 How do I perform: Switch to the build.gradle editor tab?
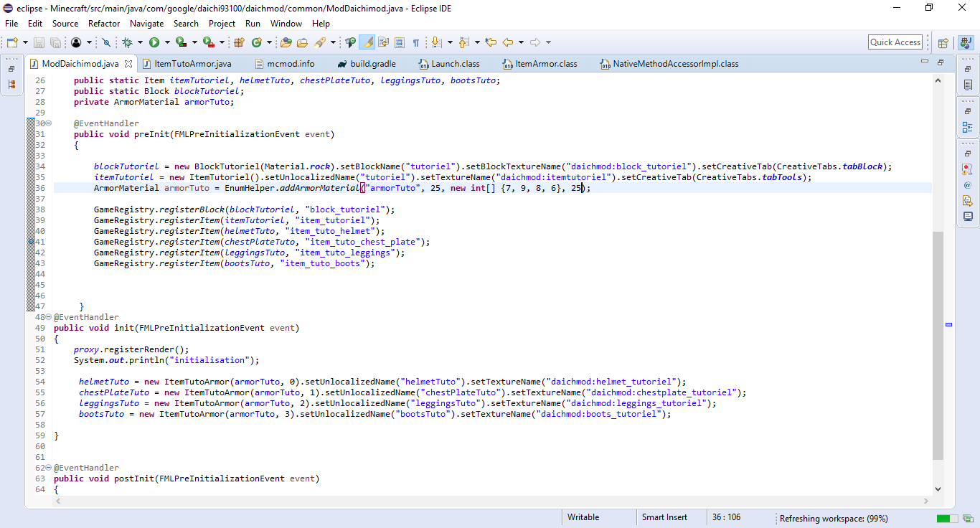coord(372,64)
